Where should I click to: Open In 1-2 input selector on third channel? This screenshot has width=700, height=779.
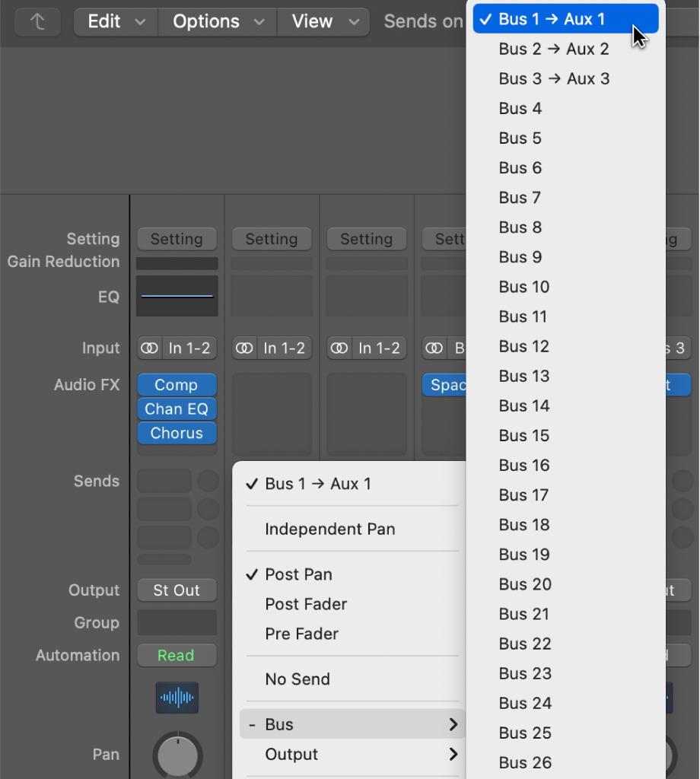pyautogui.click(x=379, y=348)
